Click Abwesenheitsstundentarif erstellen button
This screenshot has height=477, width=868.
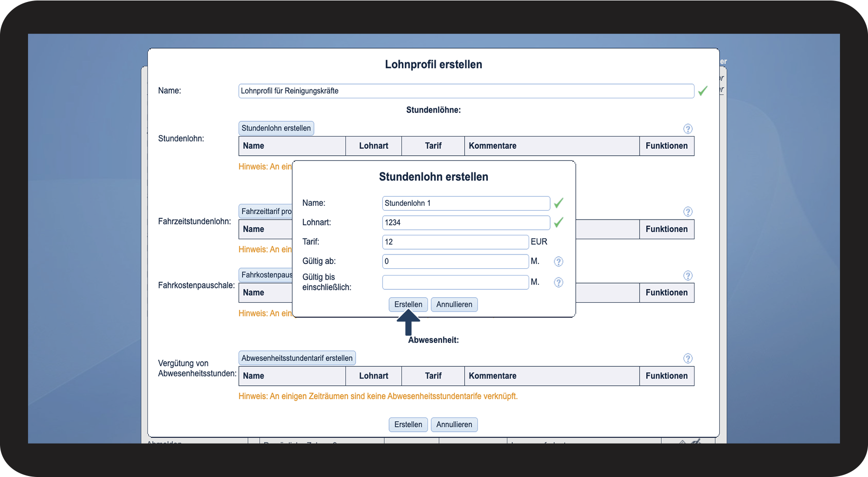pos(297,358)
